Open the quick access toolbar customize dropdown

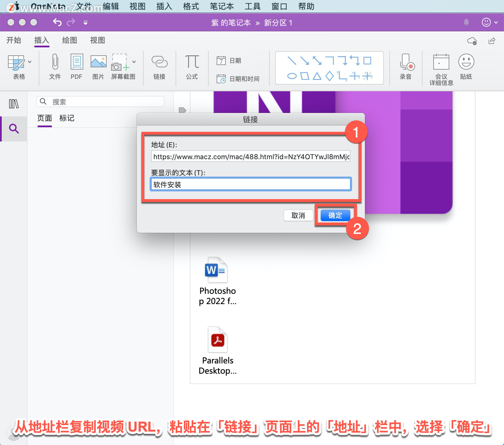coord(85,23)
